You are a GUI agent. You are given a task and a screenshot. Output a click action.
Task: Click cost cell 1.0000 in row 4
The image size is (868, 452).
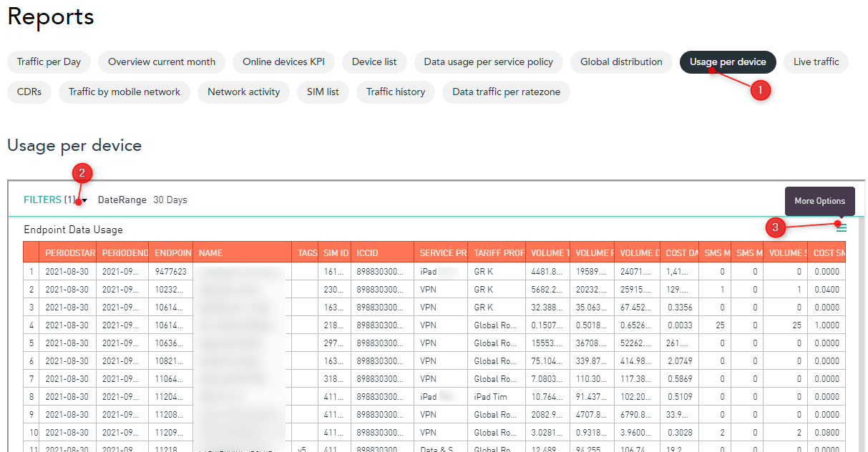827,325
